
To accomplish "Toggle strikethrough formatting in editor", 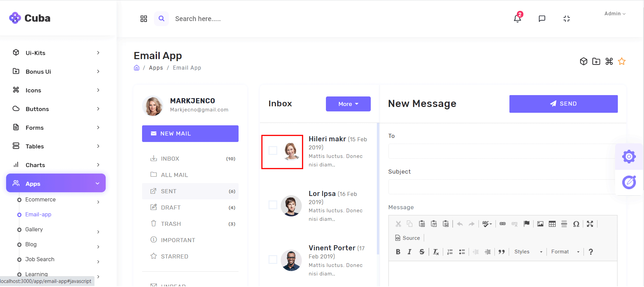I will [422, 252].
